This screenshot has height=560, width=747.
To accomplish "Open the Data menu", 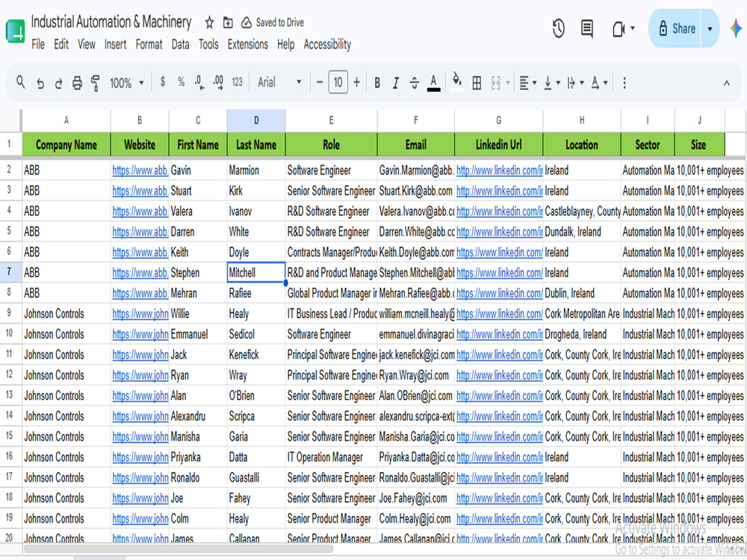I will pos(180,44).
